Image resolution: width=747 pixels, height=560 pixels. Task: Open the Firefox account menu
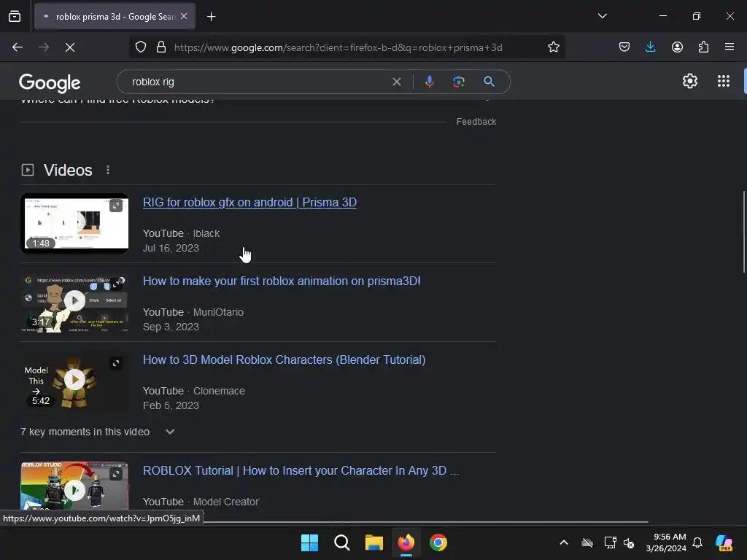point(677,47)
